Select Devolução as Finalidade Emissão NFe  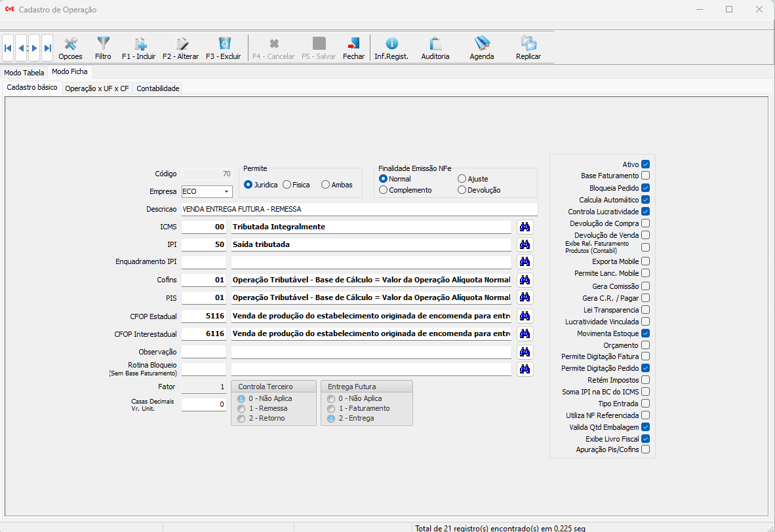(x=462, y=190)
